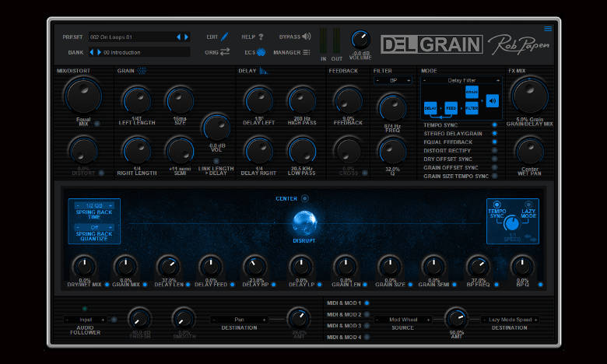Open the Mod Wheel source dropdown
Screen dimensions: 607x364
(404, 320)
